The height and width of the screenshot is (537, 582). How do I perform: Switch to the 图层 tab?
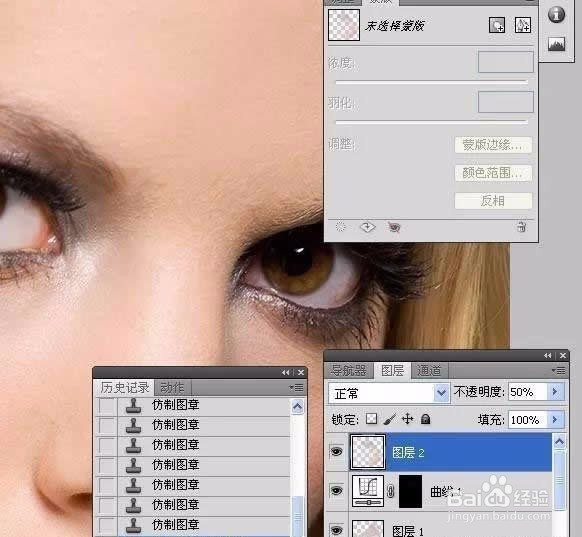(x=392, y=370)
